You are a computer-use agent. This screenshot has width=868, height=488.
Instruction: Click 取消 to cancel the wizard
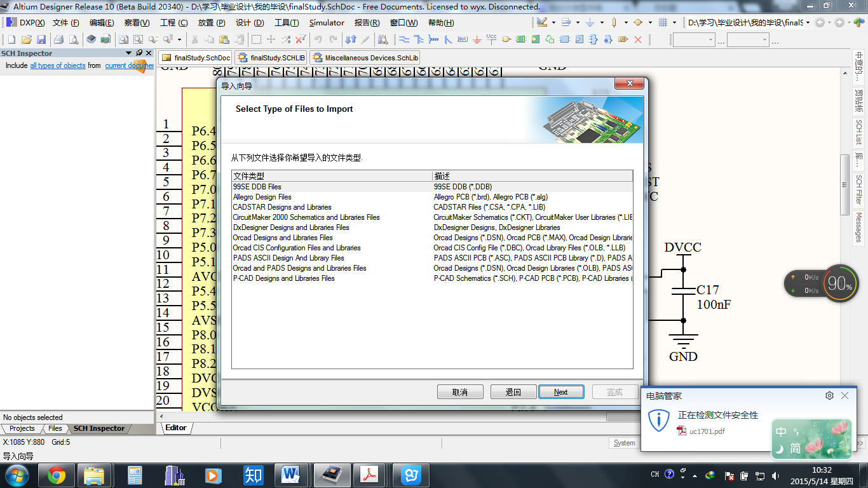tap(460, 392)
